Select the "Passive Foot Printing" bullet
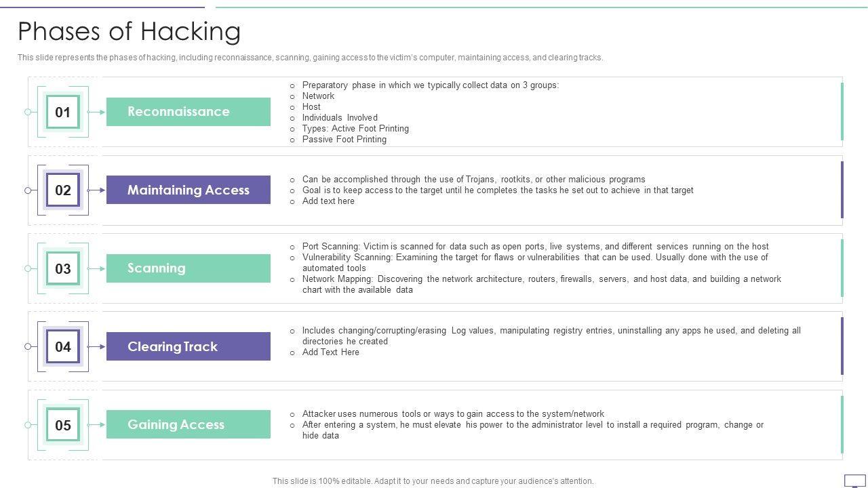868x488 pixels. (x=344, y=140)
